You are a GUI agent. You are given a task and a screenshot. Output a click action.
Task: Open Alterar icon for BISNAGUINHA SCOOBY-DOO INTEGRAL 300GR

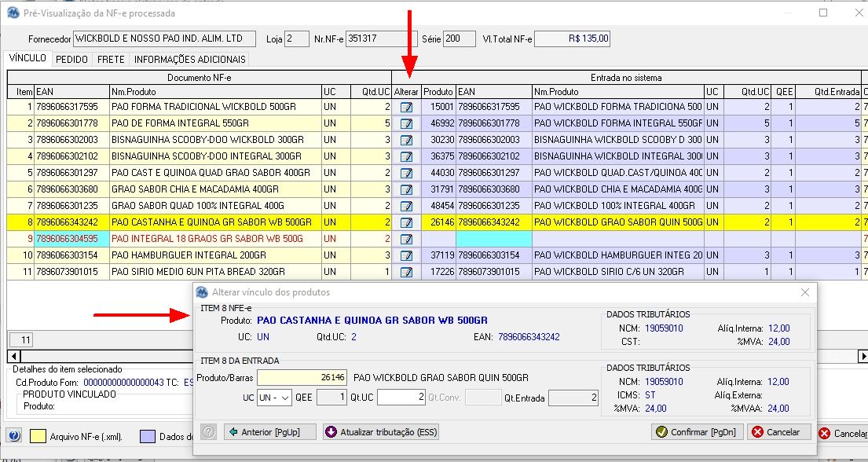(x=406, y=157)
